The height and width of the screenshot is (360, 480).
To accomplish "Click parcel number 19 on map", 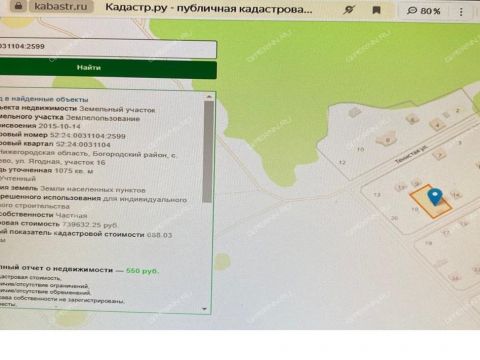I will (429, 243).
